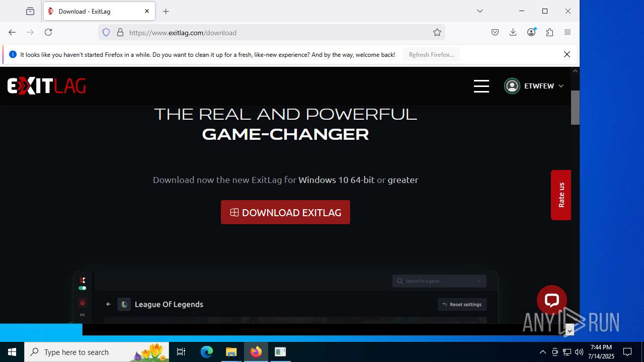Toggle the green switch in preview sidebar

coord(83,289)
